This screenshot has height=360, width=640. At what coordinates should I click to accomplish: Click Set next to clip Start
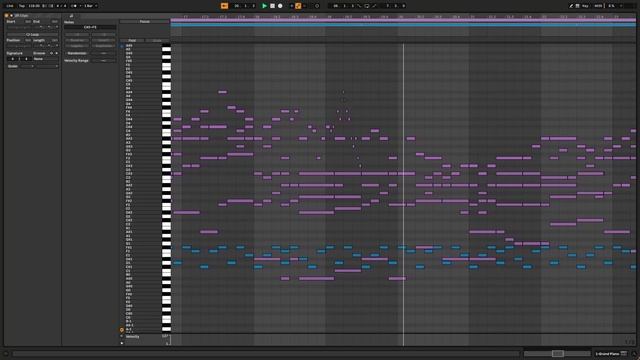pos(28,21)
